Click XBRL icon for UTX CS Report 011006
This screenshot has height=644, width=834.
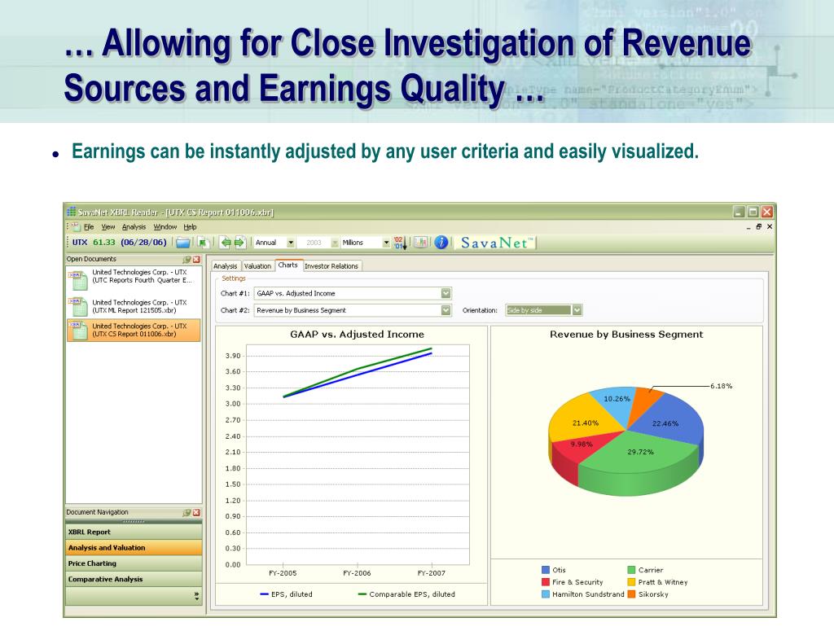coord(77,331)
